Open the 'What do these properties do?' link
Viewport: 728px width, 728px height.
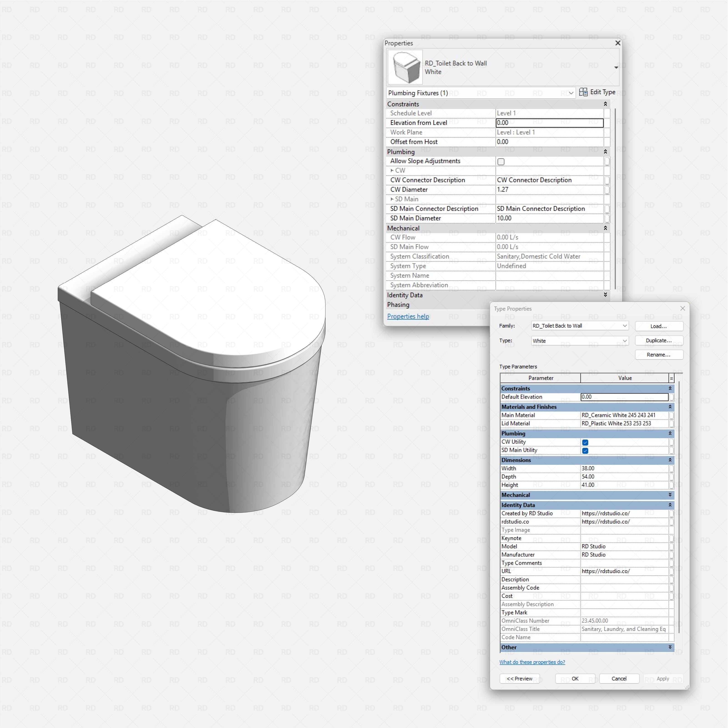pyautogui.click(x=532, y=662)
